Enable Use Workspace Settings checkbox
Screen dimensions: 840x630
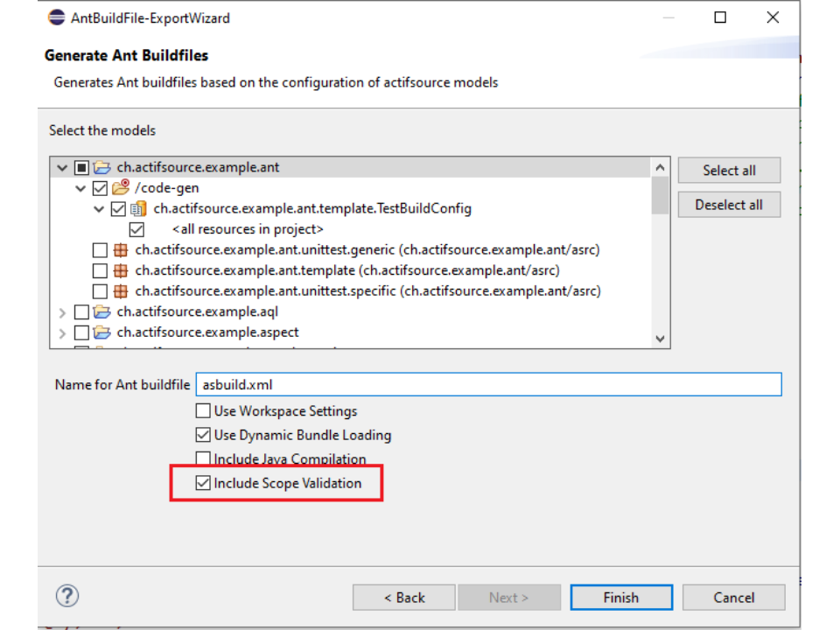point(203,411)
